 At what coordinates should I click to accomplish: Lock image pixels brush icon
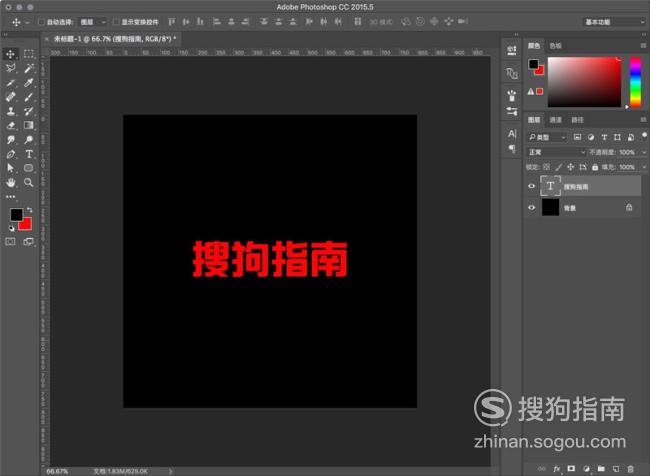point(559,167)
